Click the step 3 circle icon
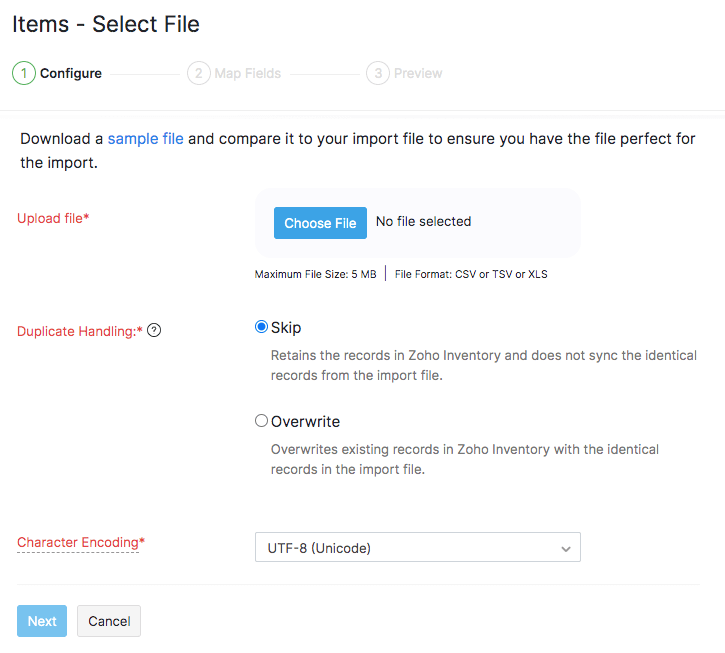This screenshot has height=653, width=725. (377, 73)
